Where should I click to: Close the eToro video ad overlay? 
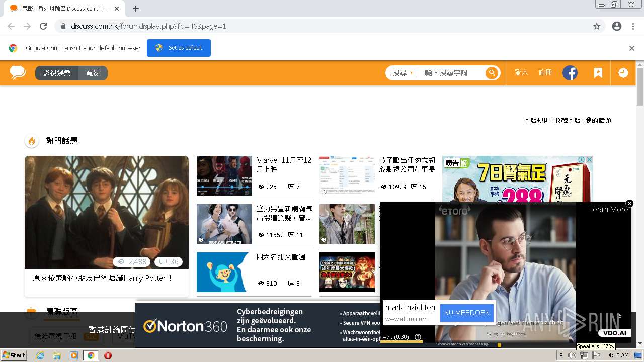point(629,204)
